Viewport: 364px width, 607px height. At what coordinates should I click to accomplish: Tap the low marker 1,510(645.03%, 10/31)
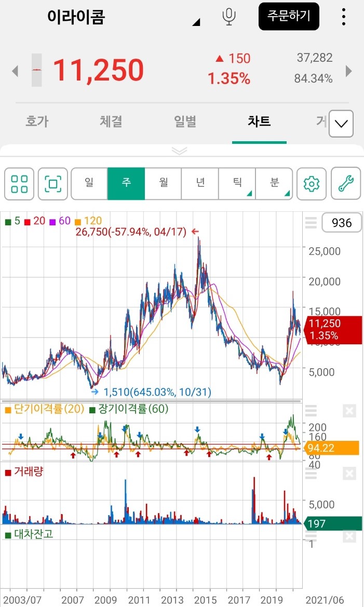[x=157, y=392]
